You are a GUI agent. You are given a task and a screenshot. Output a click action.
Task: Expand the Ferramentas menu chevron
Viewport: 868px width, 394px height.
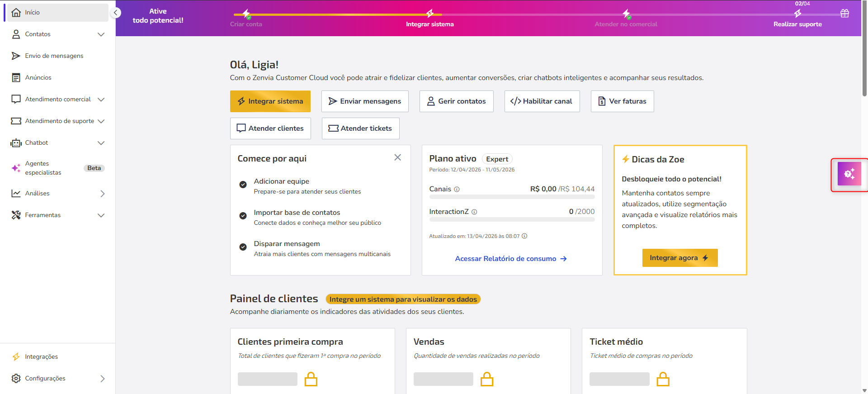101,215
